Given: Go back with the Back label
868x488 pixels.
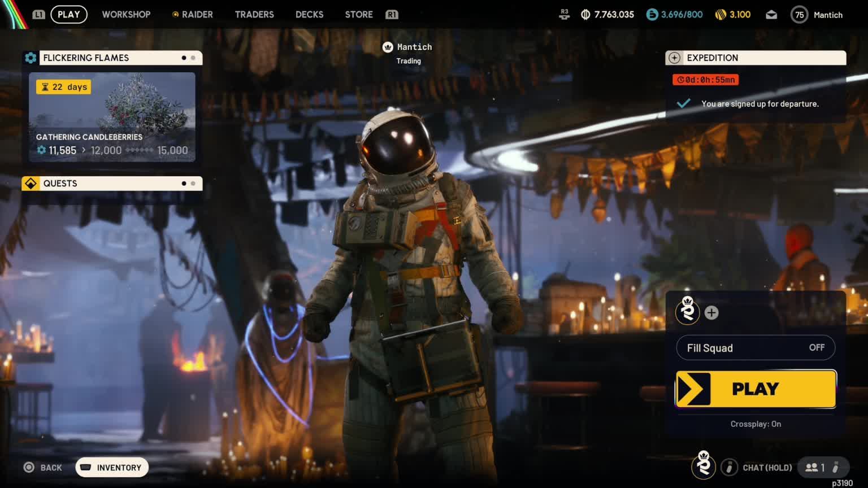Looking at the screenshot, I should point(51,468).
